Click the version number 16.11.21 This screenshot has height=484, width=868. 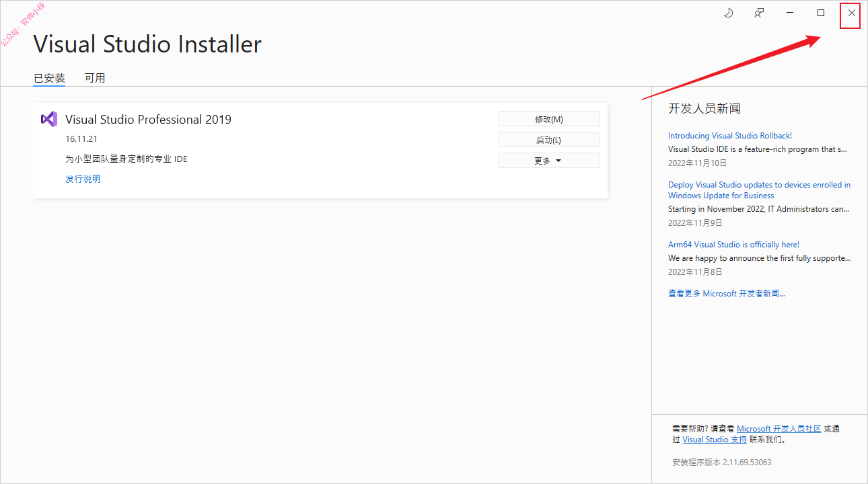coord(81,139)
